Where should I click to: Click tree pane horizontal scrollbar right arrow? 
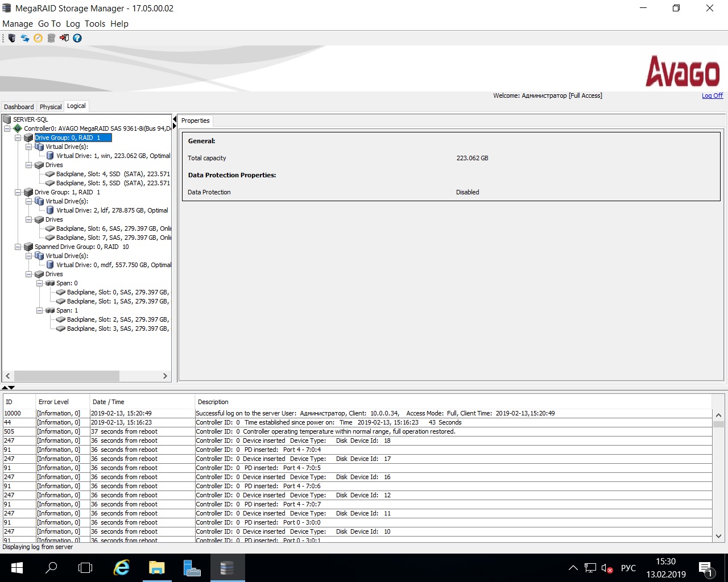[x=165, y=376]
